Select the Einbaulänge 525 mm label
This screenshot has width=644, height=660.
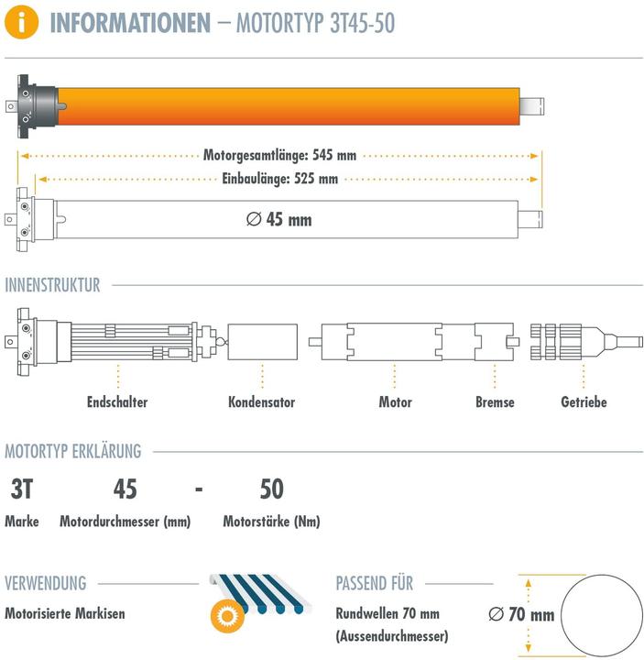pos(279,179)
